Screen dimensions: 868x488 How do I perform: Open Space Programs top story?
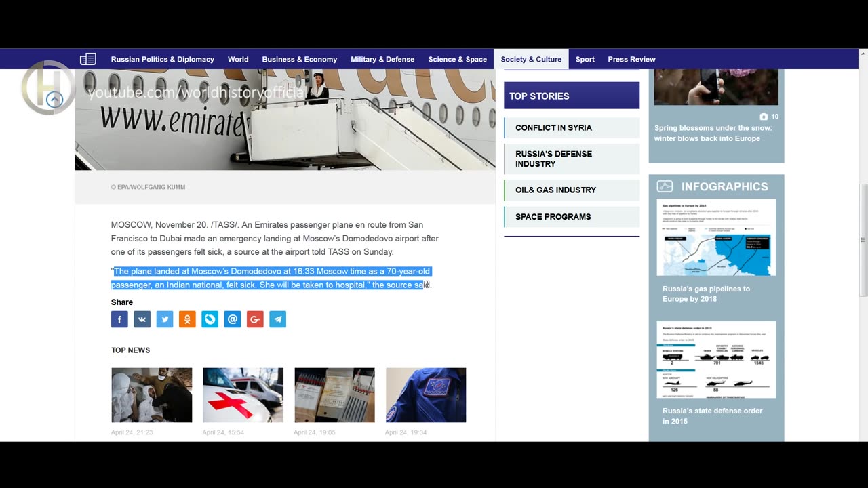pyautogui.click(x=572, y=216)
